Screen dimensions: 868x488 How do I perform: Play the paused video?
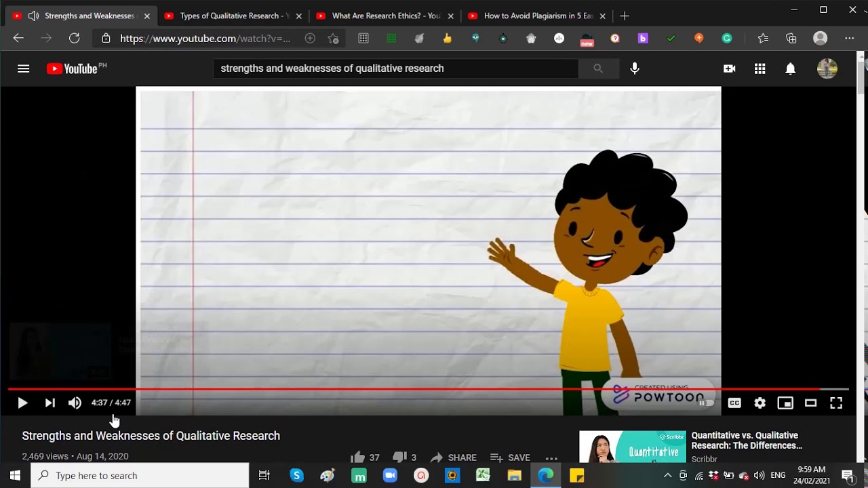[22, 403]
